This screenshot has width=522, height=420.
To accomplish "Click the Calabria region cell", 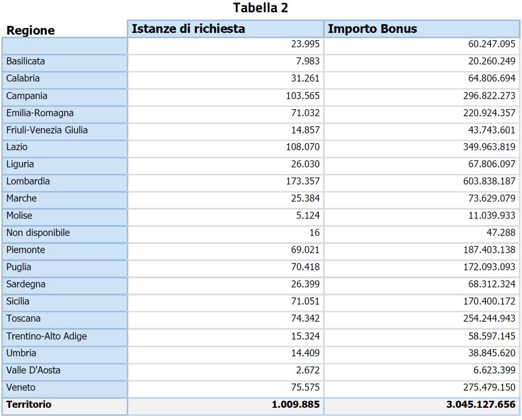I will (x=23, y=78).
